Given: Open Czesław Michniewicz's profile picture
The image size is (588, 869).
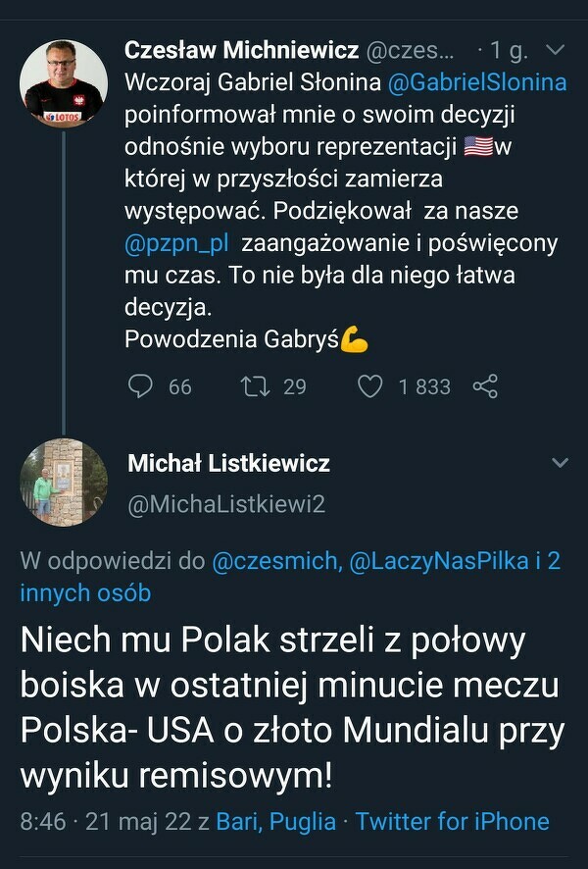Looking at the screenshot, I should point(64,83).
